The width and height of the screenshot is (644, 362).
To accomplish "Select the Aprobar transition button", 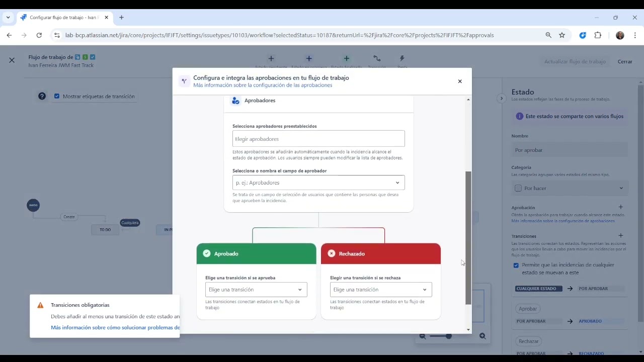I will click(528, 309).
